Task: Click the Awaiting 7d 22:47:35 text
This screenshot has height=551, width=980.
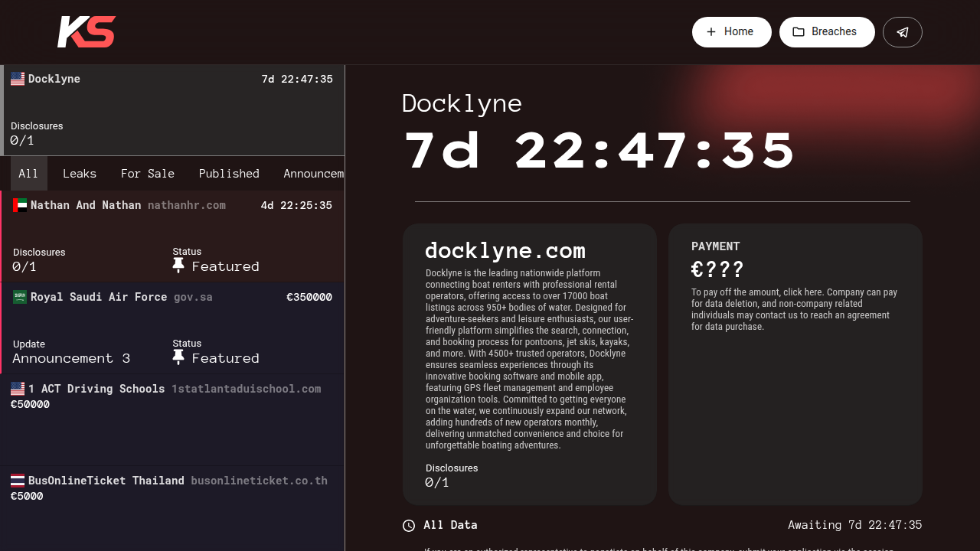Action: click(x=855, y=525)
